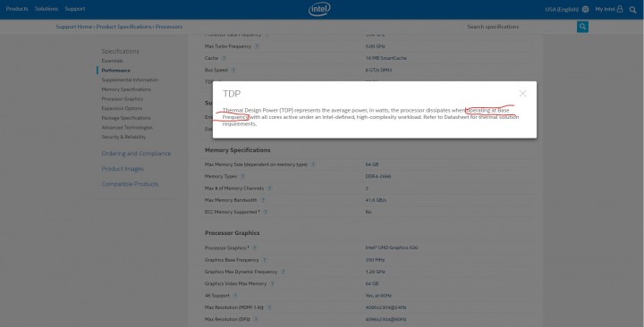Click help icon next to Max # of Memory Channels

269,189
